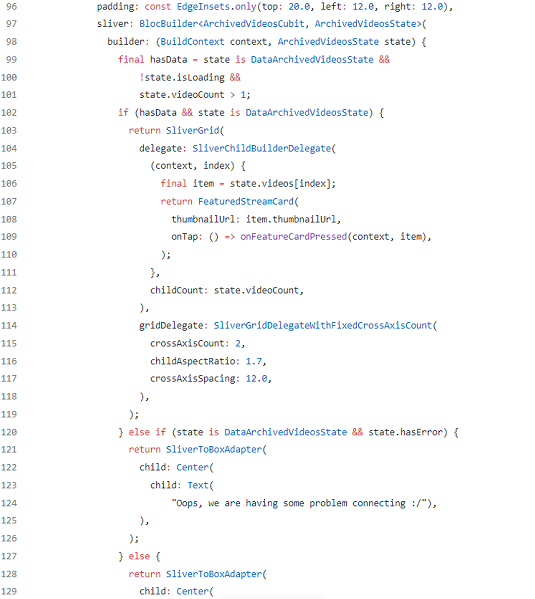Click FeaturedStreamCard on line 107
The image size is (535, 599).
pyautogui.click(x=246, y=201)
